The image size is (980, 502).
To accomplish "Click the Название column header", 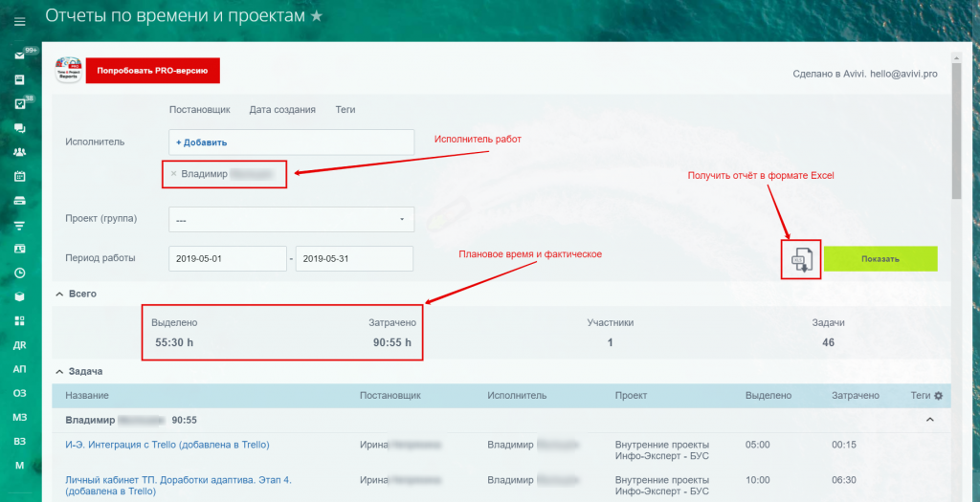I will click(x=87, y=395).
